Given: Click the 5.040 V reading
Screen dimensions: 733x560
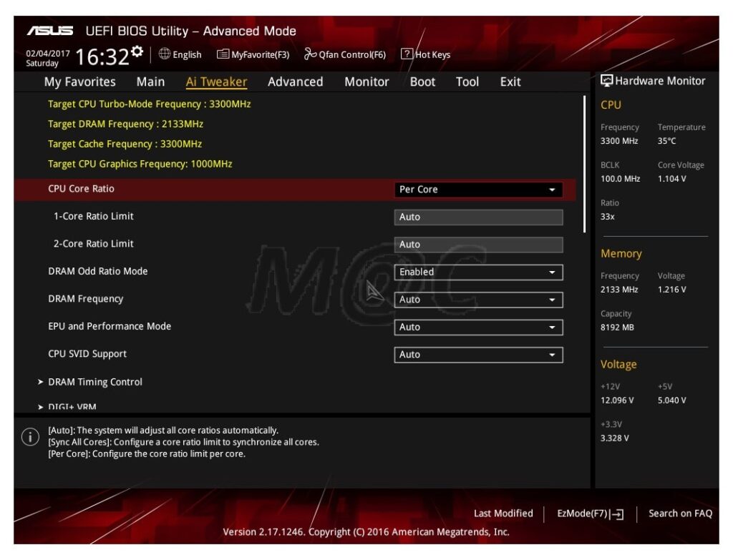Looking at the screenshot, I should click(671, 401).
